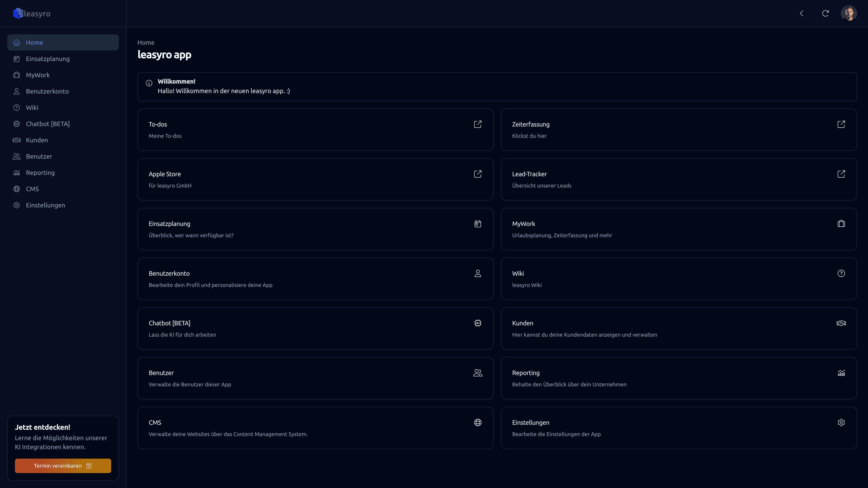The image size is (868, 488).
Task: Click the globe icon on CMS card
Action: (477, 422)
